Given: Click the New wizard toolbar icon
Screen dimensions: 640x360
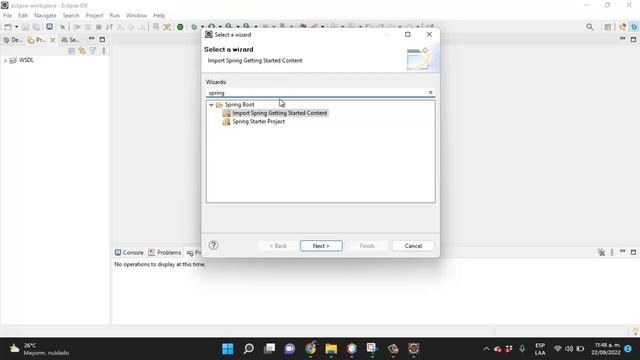Looking at the screenshot, I should coord(8,27).
